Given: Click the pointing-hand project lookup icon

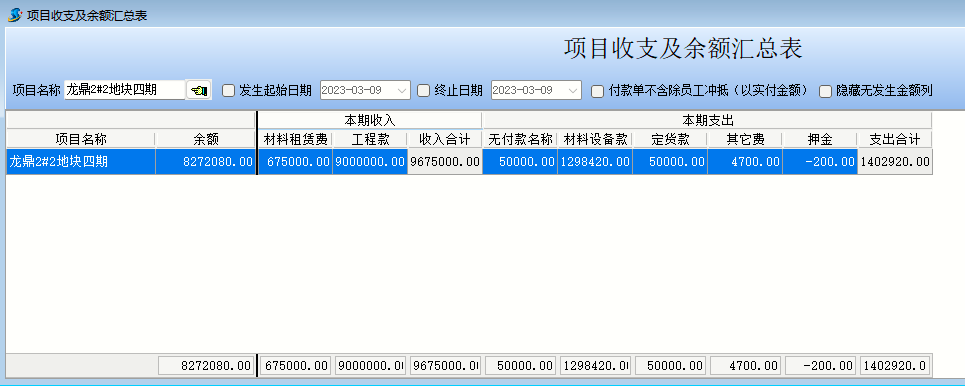Looking at the screenshot, I should tap(199, 90).
